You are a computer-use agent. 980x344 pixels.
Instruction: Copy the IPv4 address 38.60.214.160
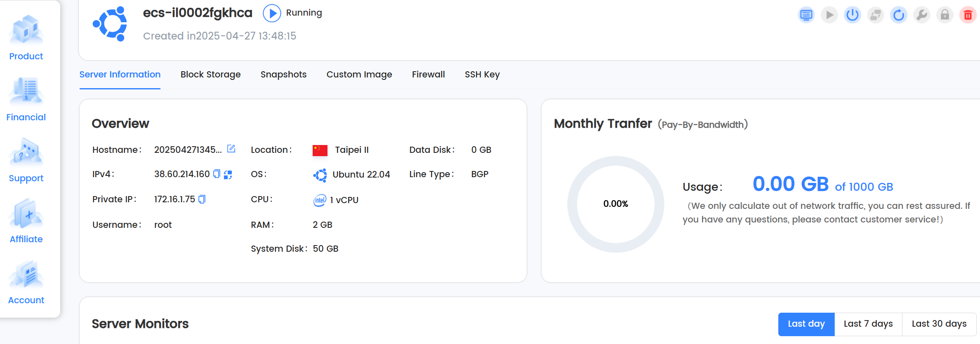[x=217, y=174]
